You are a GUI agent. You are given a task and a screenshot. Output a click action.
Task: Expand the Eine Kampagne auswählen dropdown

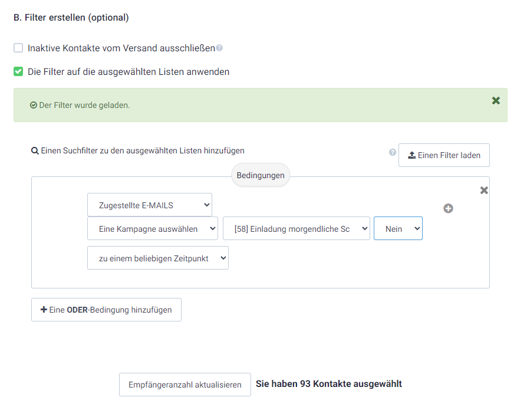click(153, 228)
